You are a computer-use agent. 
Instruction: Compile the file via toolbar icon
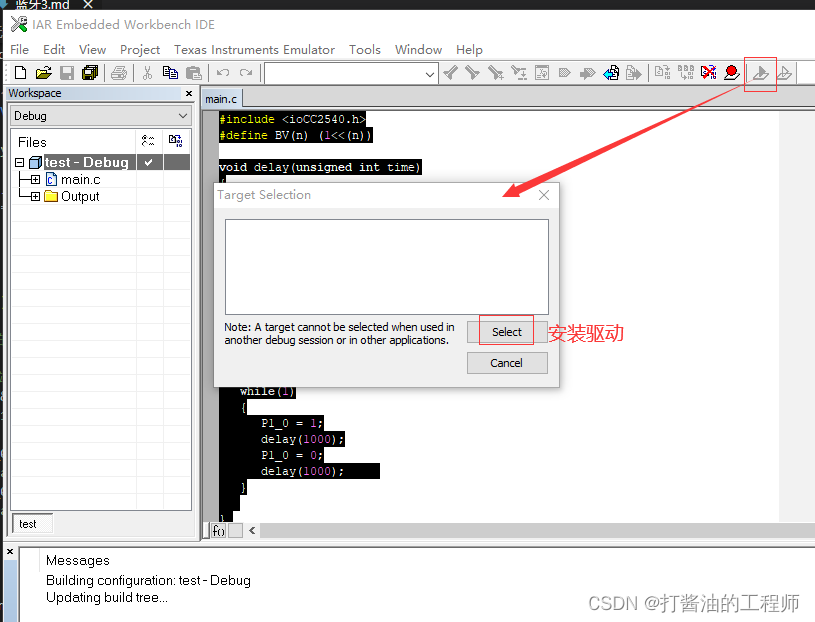[x=662, y=73]
